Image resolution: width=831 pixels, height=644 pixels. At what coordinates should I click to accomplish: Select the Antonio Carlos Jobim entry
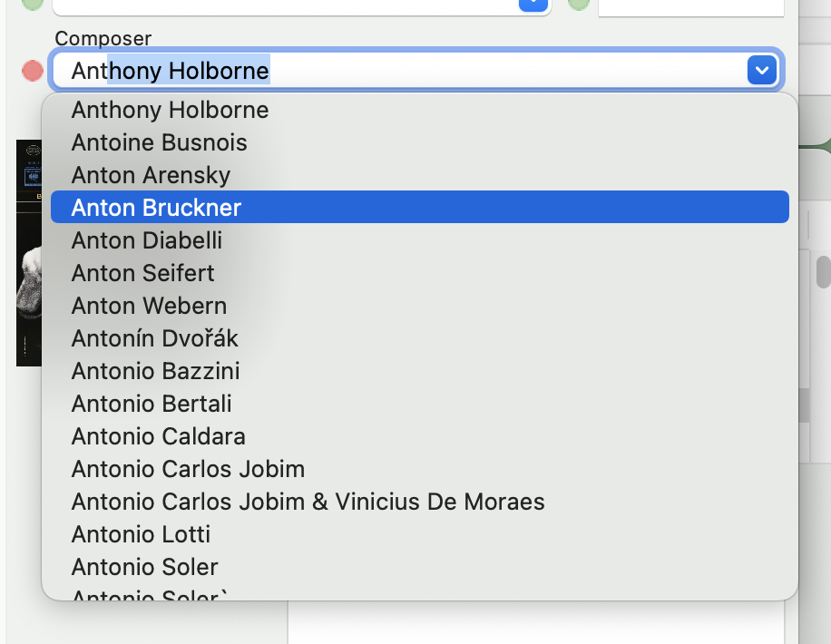pyautogui.click(x=188, y=469)
